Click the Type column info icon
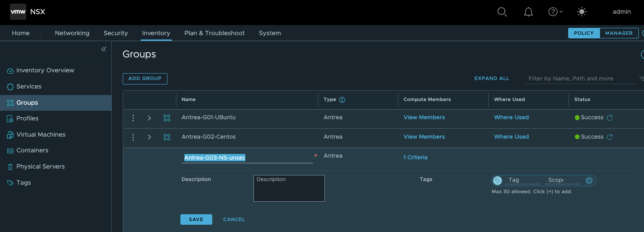The image size is (644, 232). [342, 100]
